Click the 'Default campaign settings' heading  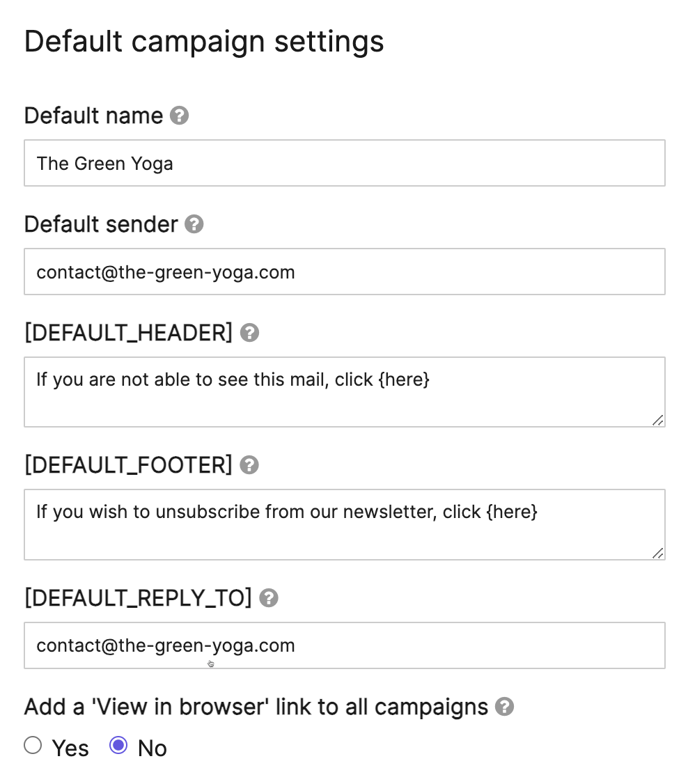[x=204, y=42]
